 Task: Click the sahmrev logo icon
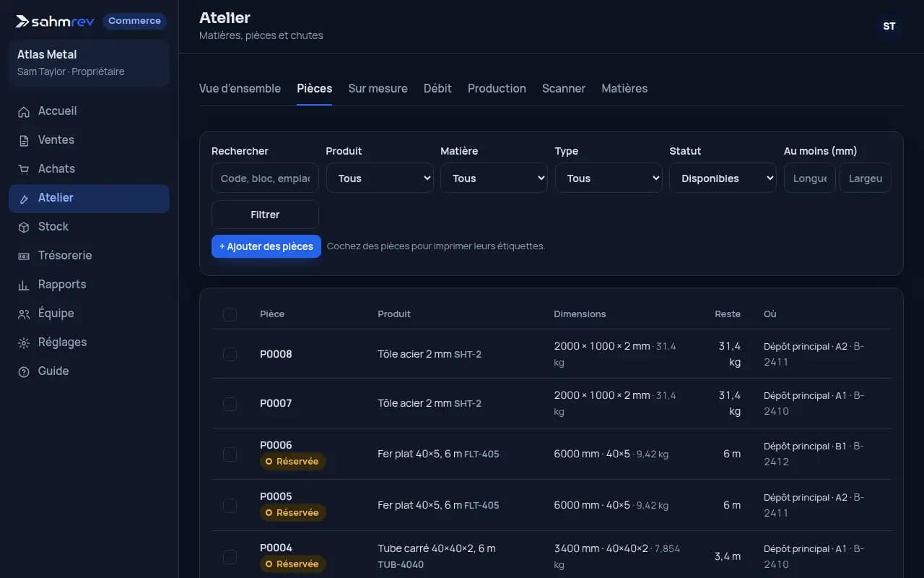[x=22, y=21]
